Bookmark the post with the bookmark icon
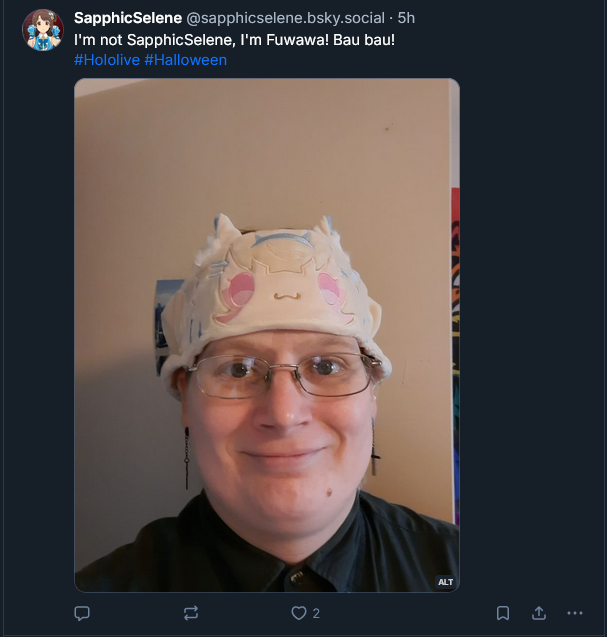This screenshot has width=607, height=637. tap(503, 613)
